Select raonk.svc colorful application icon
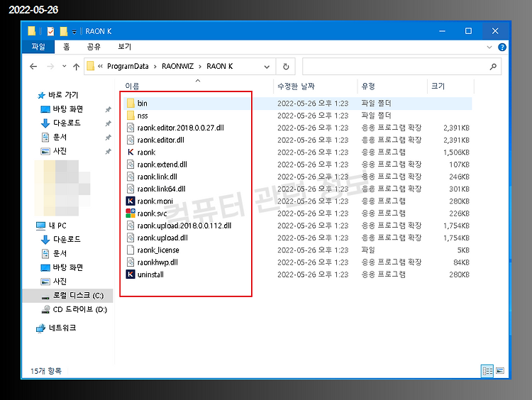 (x=131, y=213)
